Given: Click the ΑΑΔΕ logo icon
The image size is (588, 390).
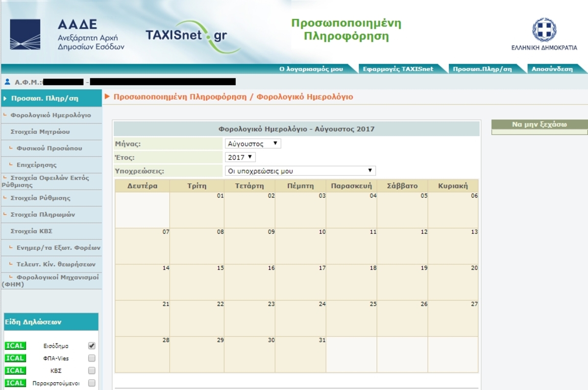Looking at the screenshot, I should (25, 34).
